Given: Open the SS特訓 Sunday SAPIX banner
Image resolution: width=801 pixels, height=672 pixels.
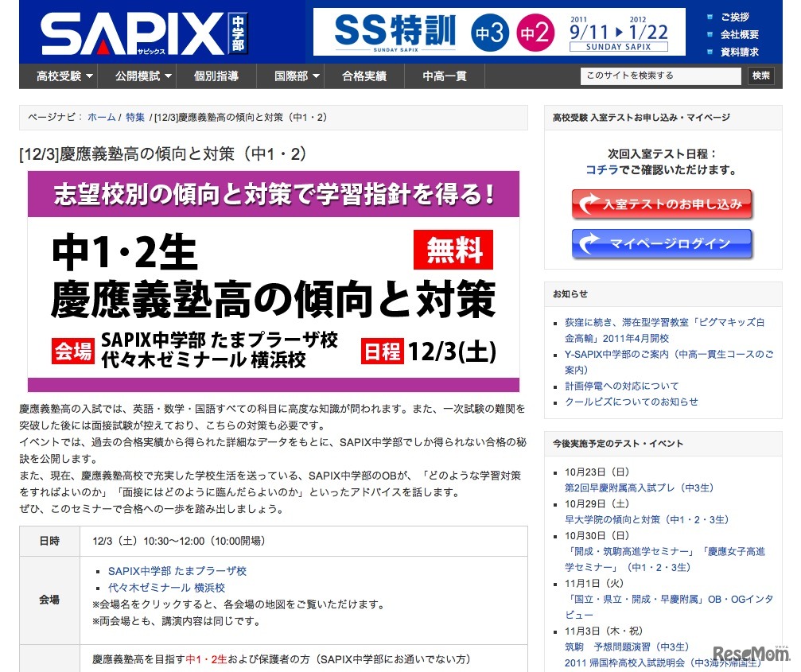Looking at the screenshot, I should tap(499, 32).
